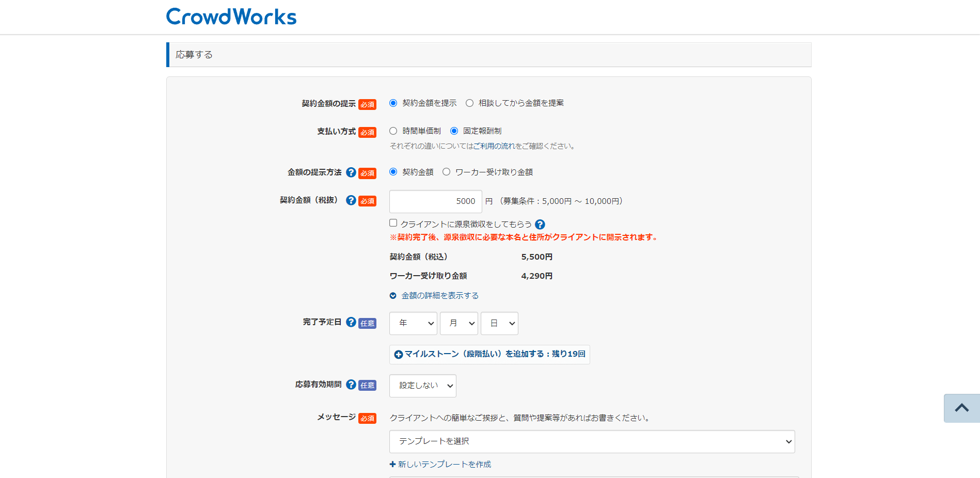Open the 応募有効期間 dropdown showing 設定しない
The image size is (980, 478).
pos(422,385)
